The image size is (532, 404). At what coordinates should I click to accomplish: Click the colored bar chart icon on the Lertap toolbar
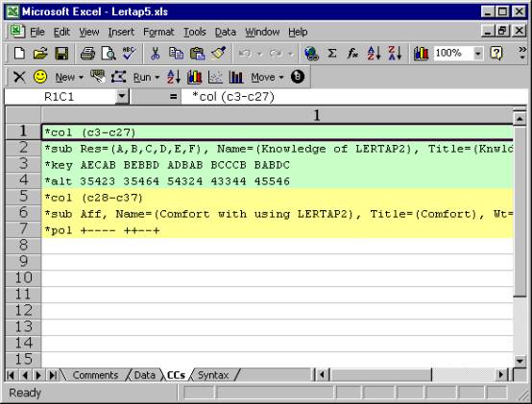pos(194,77)
